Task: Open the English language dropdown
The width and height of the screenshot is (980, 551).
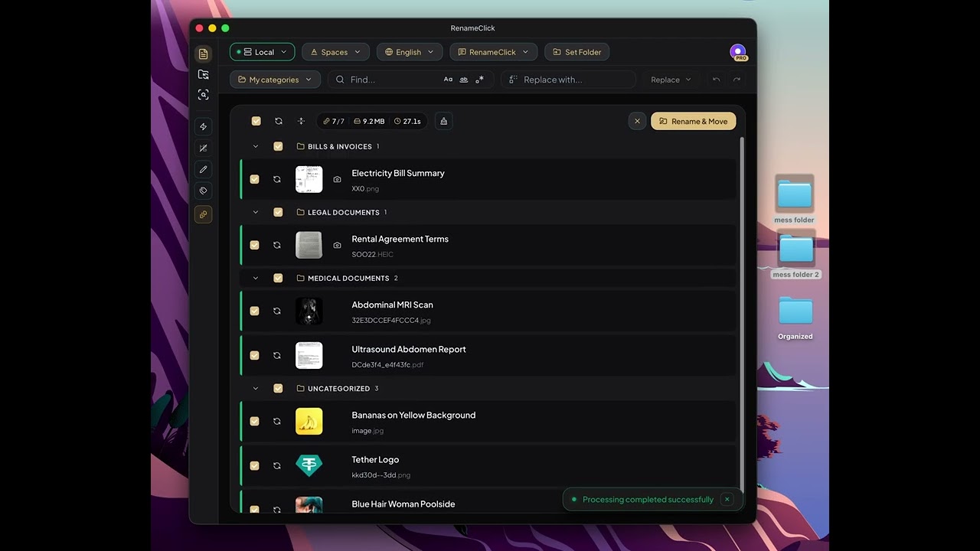Action: [410, 52]
